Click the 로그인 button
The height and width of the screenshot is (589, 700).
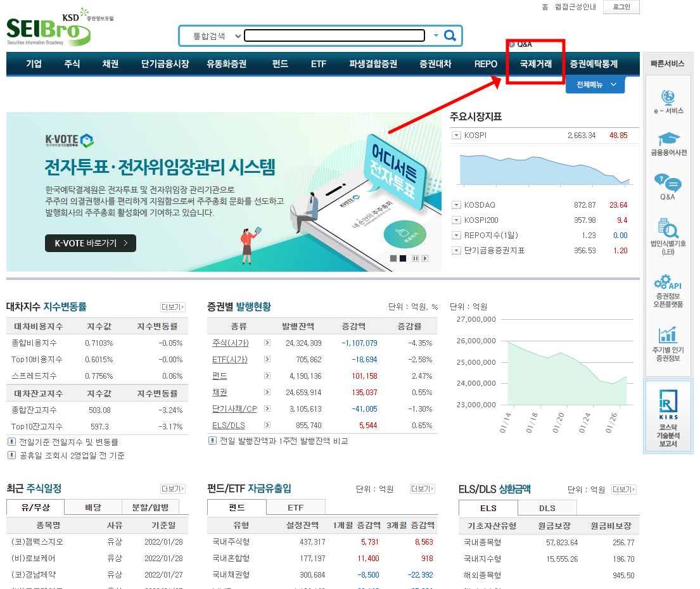pyautogui.click(x=621, y=7)
